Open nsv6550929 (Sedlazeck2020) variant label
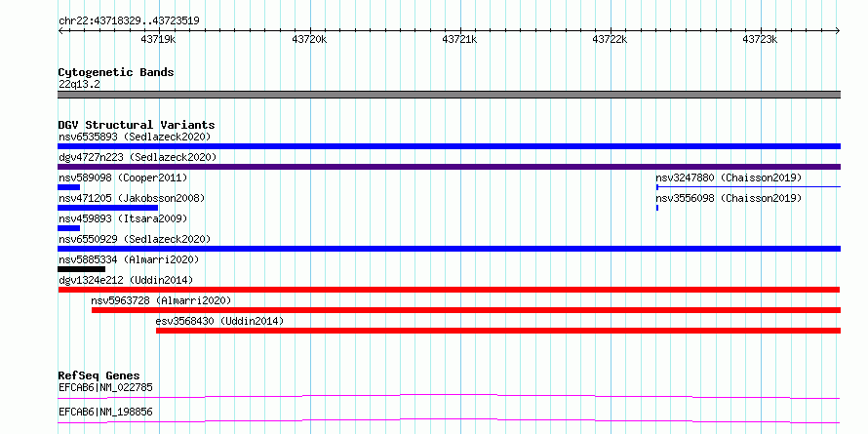This screenshot has width=868, height=434. (x=135, y=239)
